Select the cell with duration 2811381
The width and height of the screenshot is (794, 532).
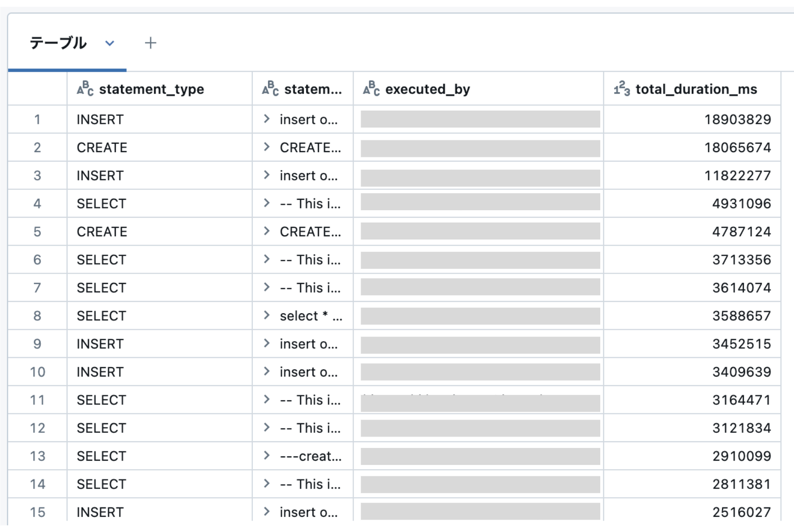click(692, 484)
